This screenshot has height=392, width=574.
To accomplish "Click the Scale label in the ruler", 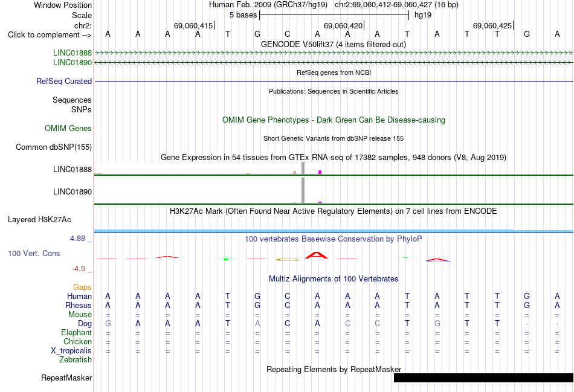I will (x=82, y=15).
